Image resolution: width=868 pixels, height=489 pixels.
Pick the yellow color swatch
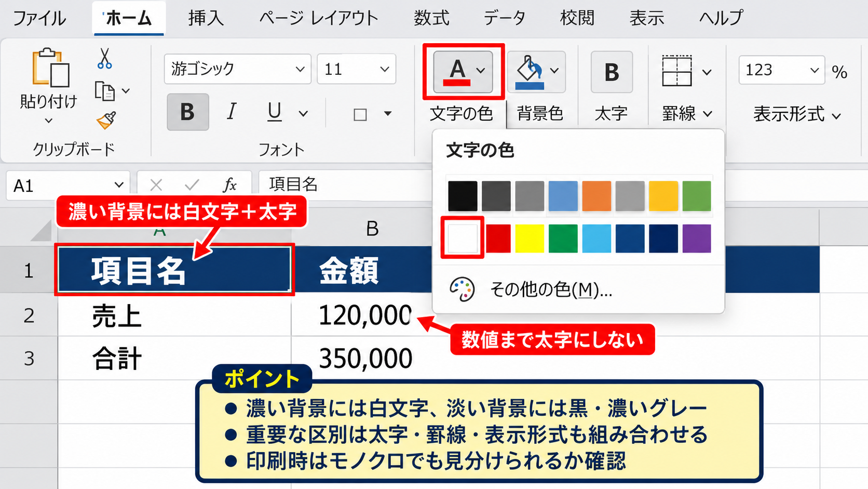530,239
